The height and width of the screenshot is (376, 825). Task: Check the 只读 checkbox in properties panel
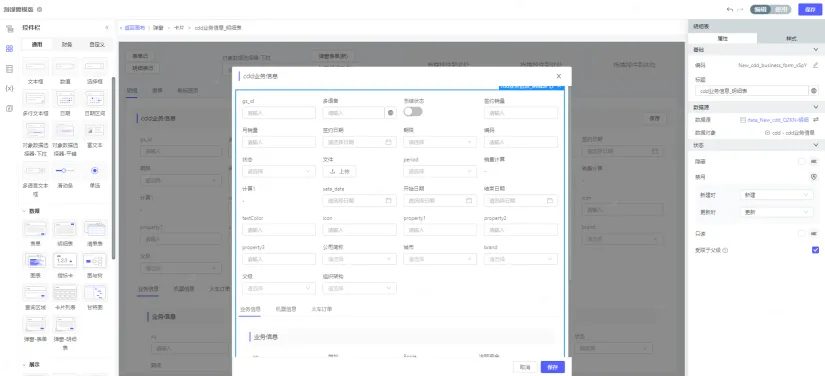801,233
